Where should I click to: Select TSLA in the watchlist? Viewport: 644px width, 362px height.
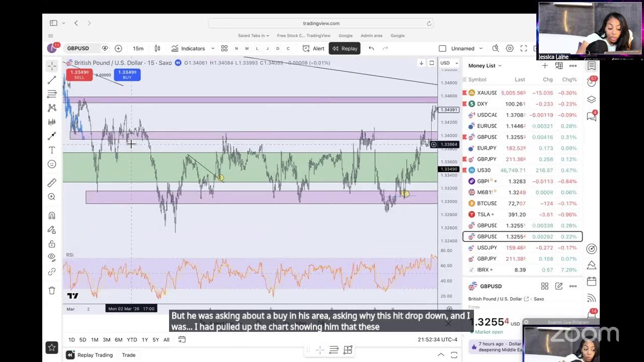[522, 214]
